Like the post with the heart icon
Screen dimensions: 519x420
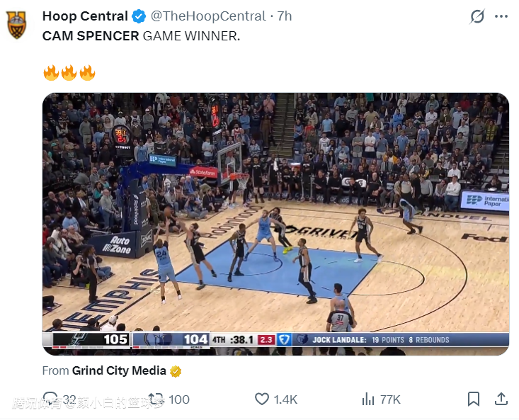[262, 399]
